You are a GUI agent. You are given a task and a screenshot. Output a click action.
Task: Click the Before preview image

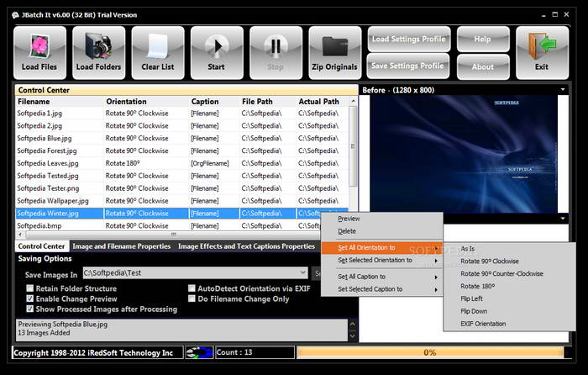(x=464, y=154)
